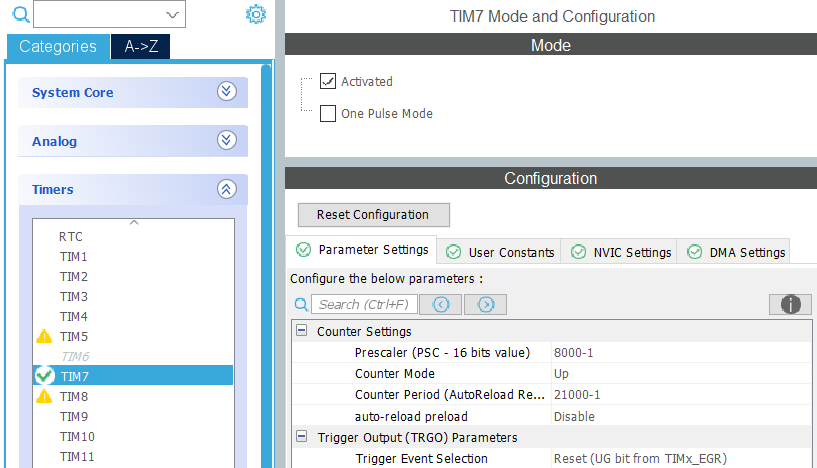Open the peripheral search combo box dropdown

[172, 15]
